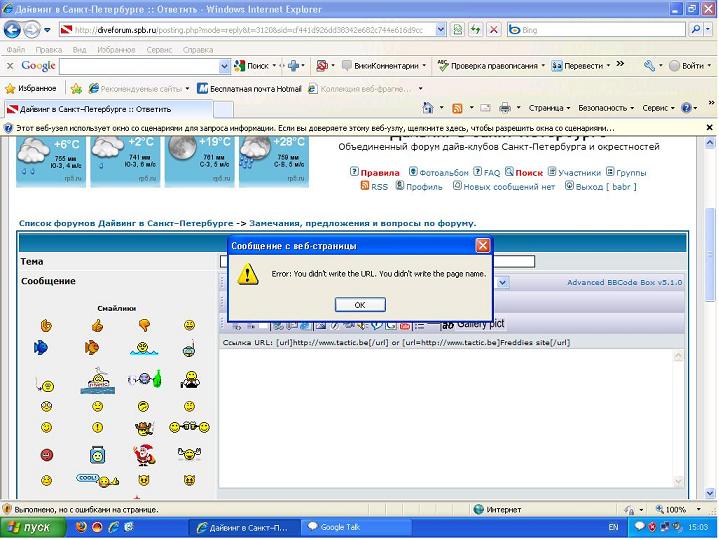Viewport: 719px width, 540px height.
Task: Insert the Santa Claus smiley
Action: pos(143,455)
